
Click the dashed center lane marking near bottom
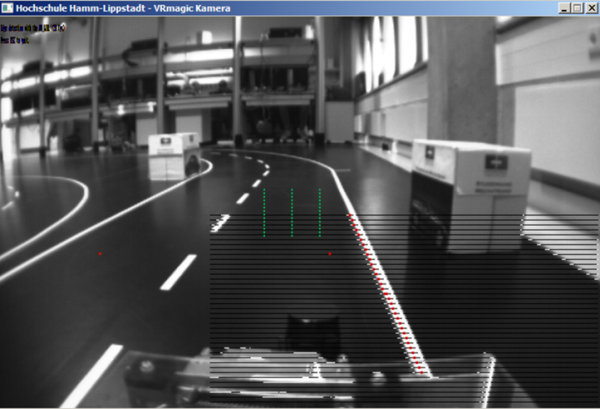tap(178, 272)
